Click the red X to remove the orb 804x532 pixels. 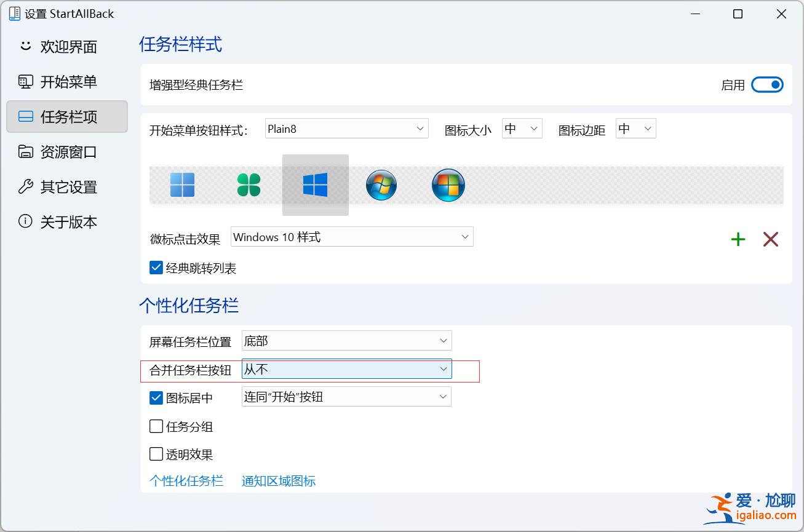click(770, 239)
